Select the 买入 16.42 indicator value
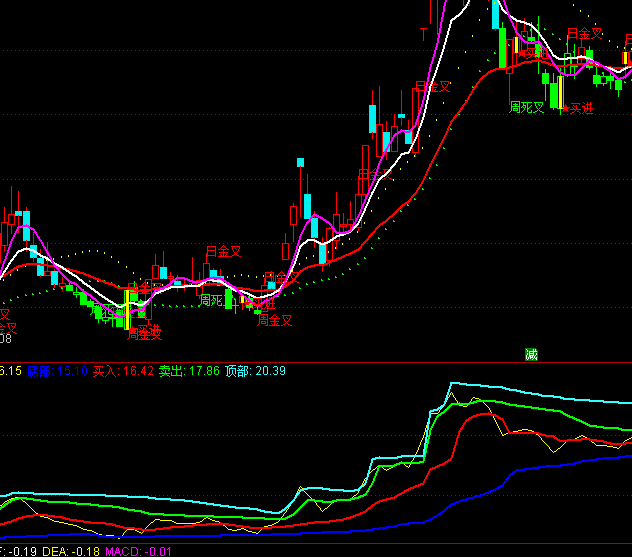Image resolution: width=632 pixels, height=557 pixels. point(123,371)
